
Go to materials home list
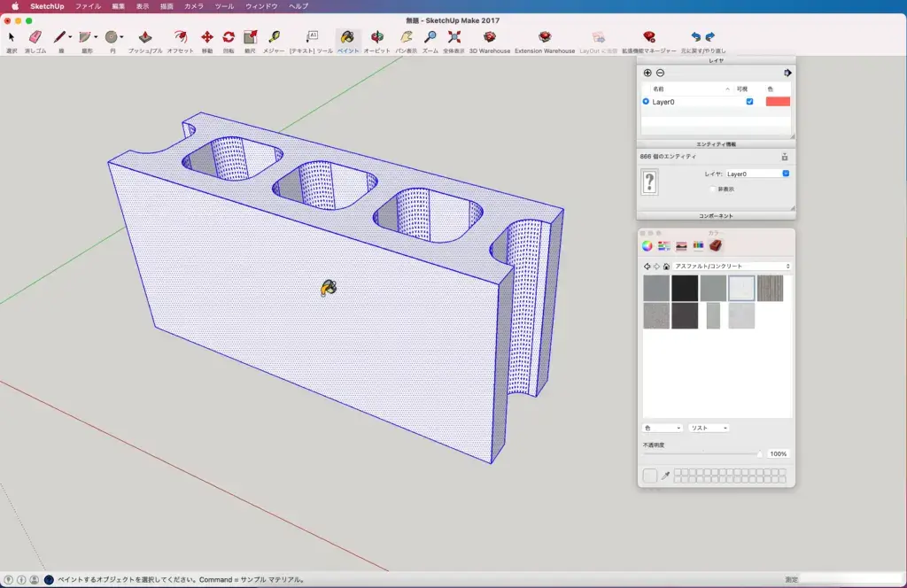point(666,267)
